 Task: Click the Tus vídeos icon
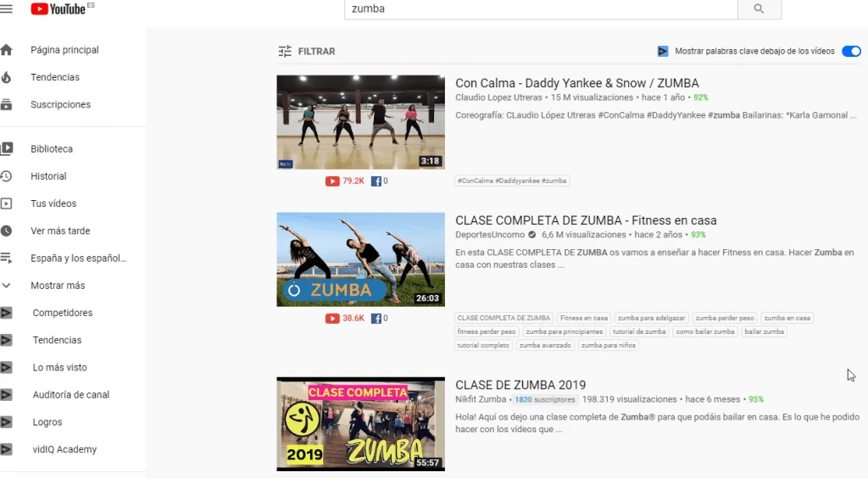coord(6,203)
